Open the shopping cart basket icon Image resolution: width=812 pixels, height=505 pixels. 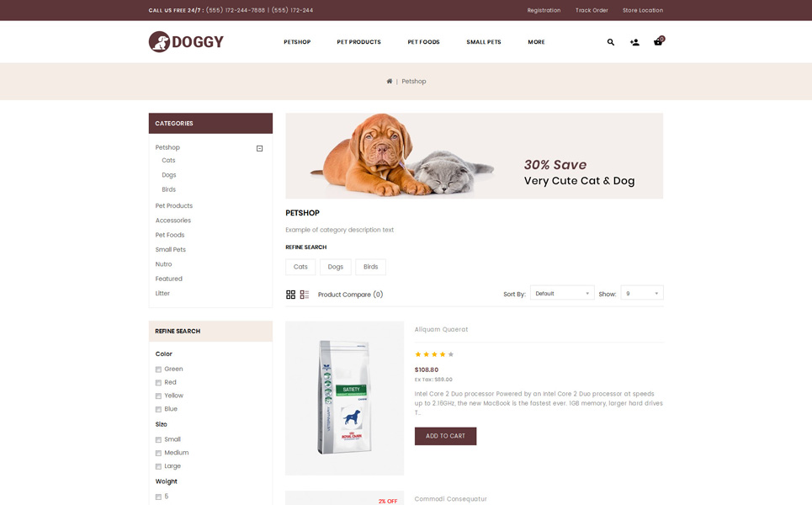pos(659,41)
